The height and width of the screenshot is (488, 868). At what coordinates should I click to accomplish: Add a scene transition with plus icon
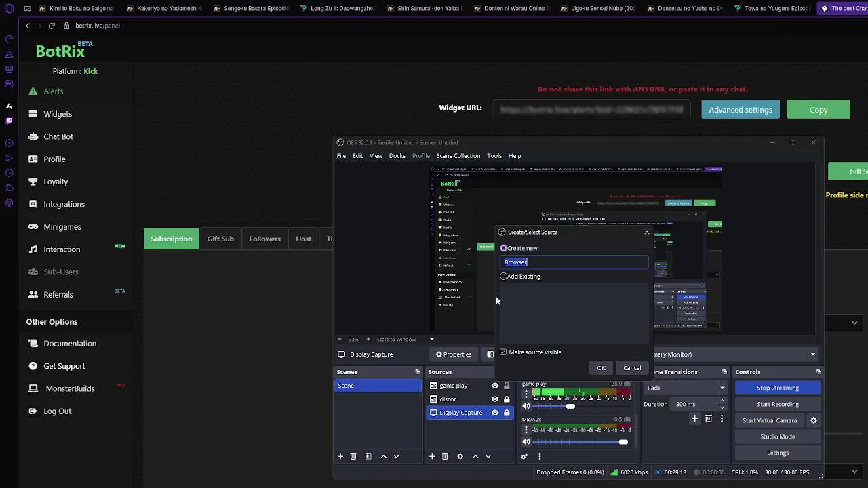pos(694,419)
